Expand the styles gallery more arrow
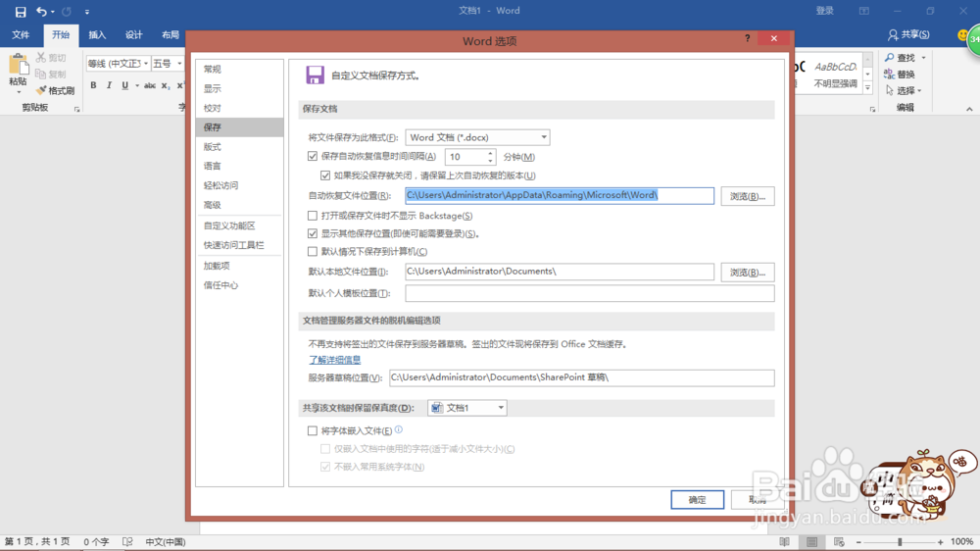Screen dimensions: 980x551 tap(867, 89)
